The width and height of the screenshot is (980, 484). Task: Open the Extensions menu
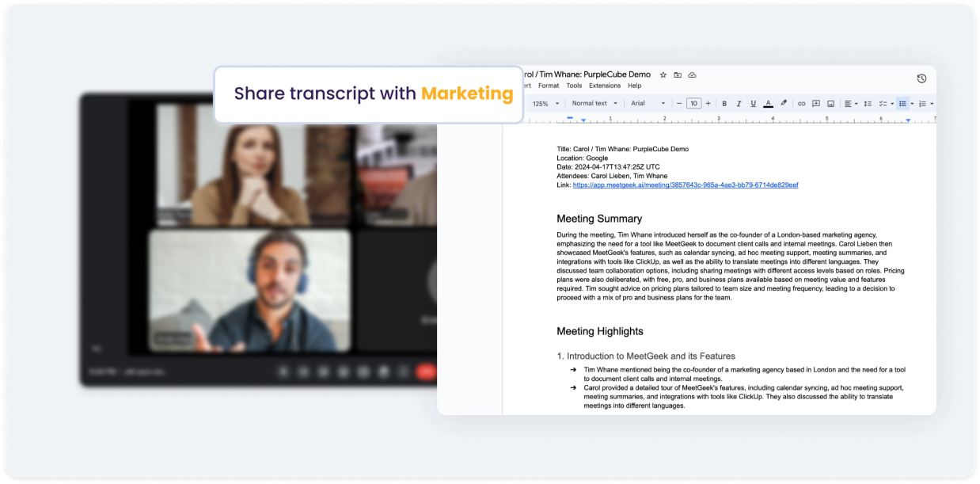coord(605,86)
